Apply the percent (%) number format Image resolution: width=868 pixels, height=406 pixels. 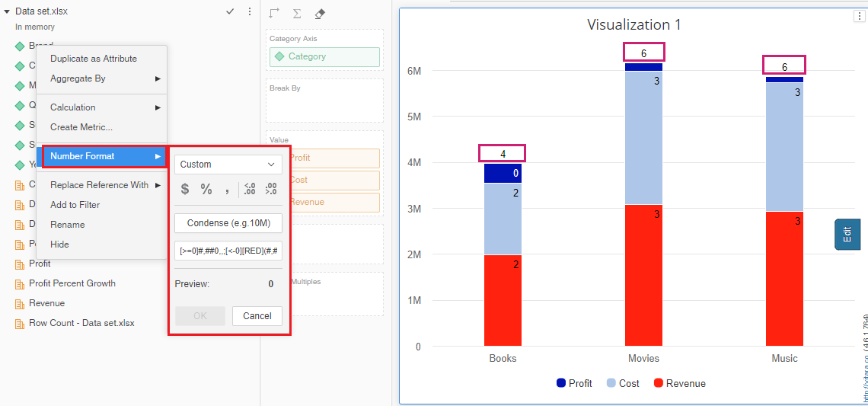point(206,190)
